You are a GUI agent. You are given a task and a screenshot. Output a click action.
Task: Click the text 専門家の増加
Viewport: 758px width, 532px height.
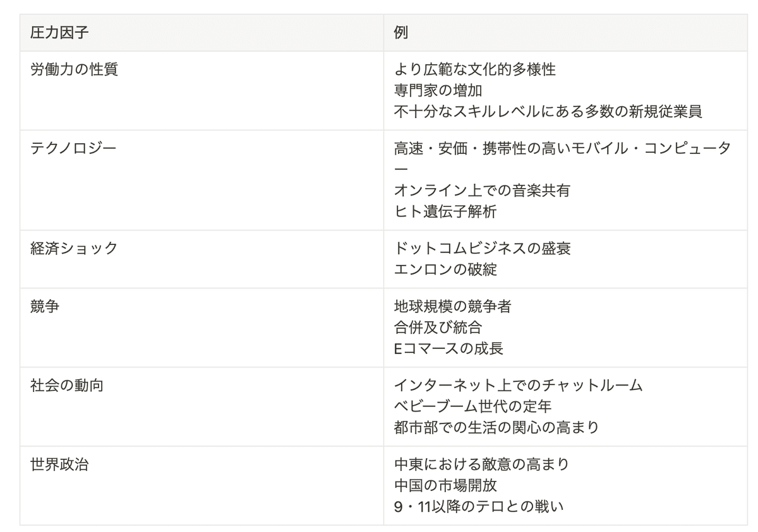click(438, 90)
